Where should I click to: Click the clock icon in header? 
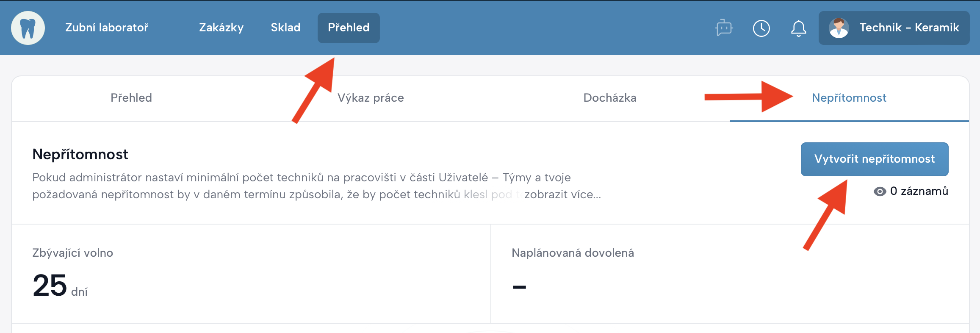(761, 28)
